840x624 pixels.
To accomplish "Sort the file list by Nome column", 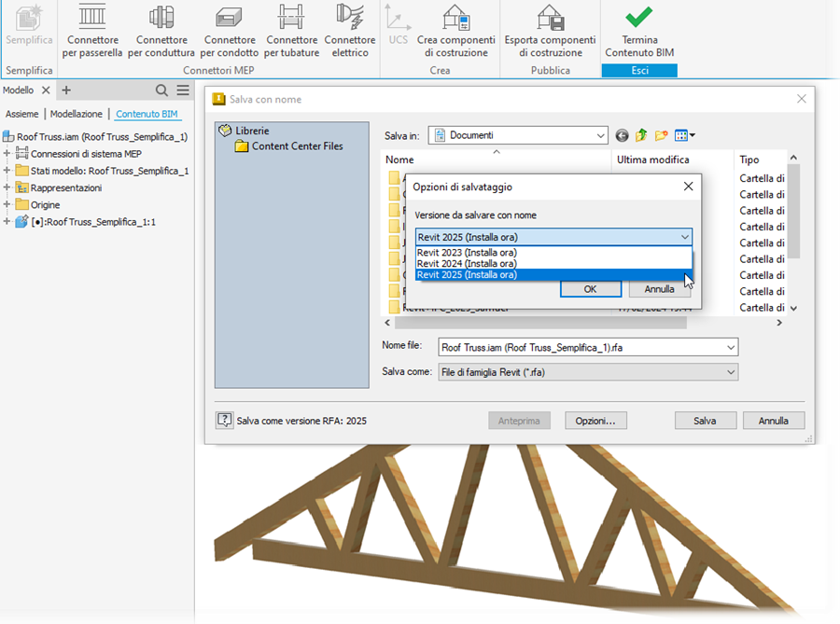I will coord(497,159).
